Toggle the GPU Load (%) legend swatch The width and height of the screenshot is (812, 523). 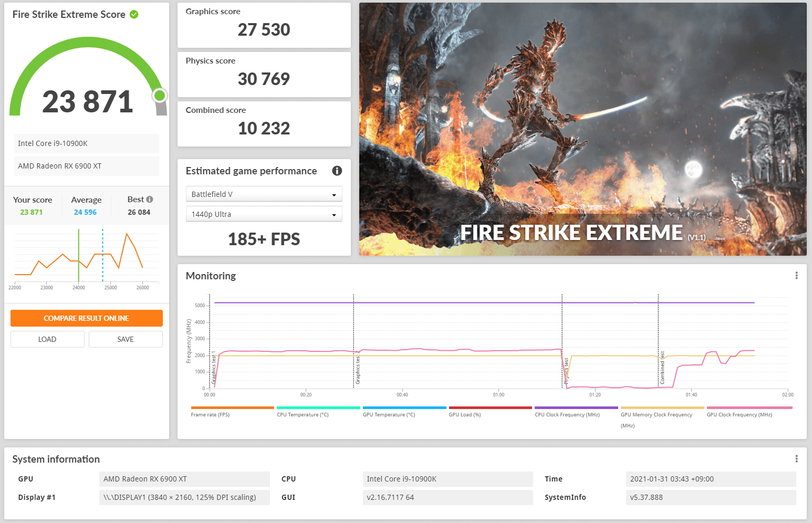(491, 407)
